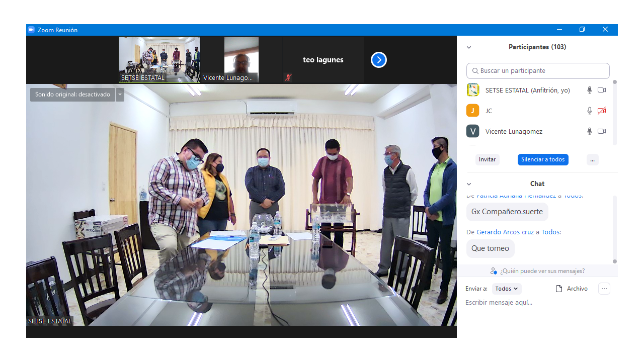Click the Que torneo chat message

tap(491, 248)
